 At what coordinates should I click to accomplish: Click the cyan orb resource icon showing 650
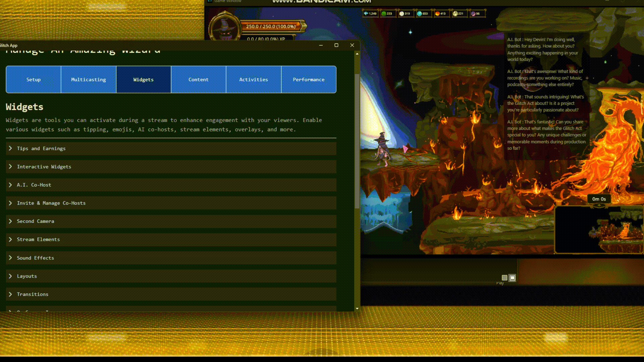(419, 13)
